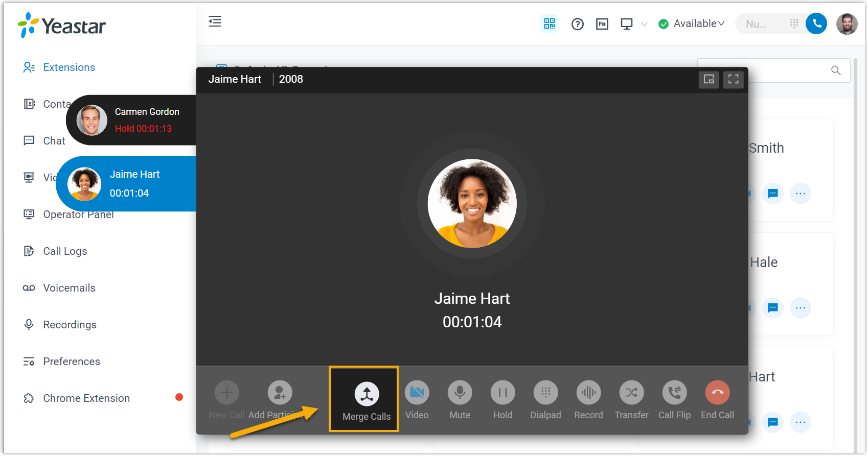Open Recordings section
The height and width of the screenshot is (456, 868).
[x=70, y=325]
